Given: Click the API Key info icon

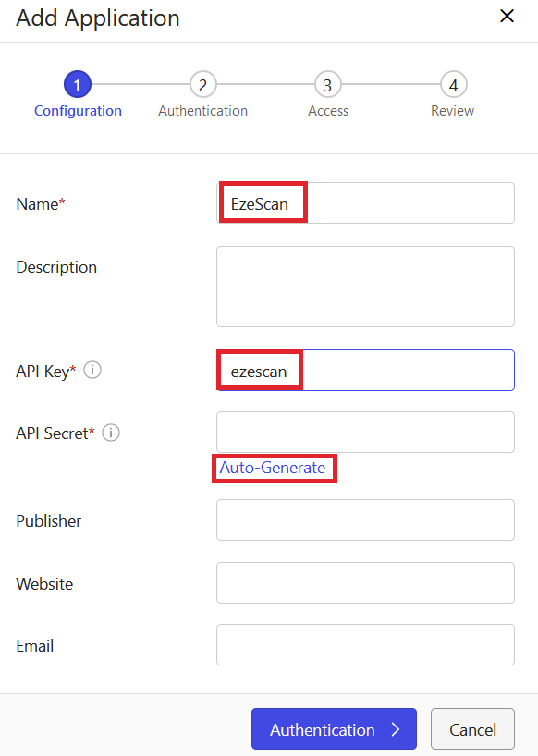Looking at the screenshot, I should [92, 371].
